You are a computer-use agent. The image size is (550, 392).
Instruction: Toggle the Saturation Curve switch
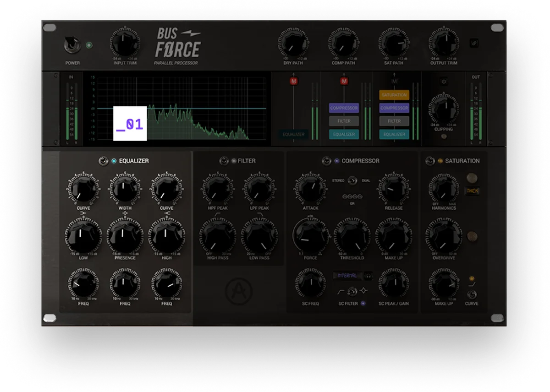point(472,294)
